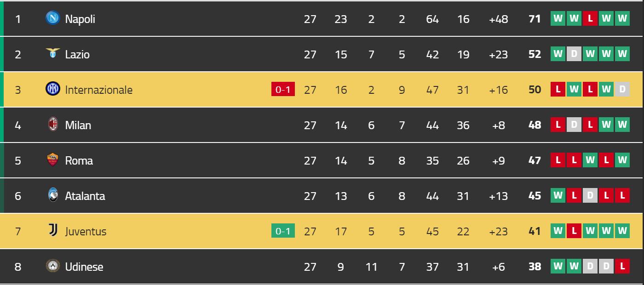Click Juventus's red L form badge
Viewport: 644px width, 285px height.
point(574,231)
